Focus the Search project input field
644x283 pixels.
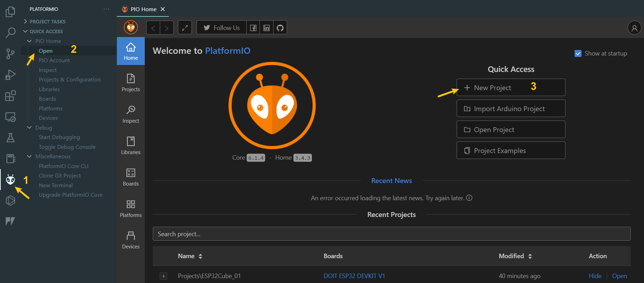tap(391, 234)
